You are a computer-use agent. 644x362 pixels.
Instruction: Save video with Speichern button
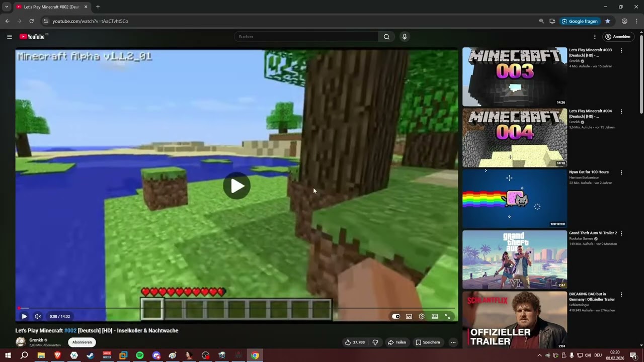(x=428, y=342)
